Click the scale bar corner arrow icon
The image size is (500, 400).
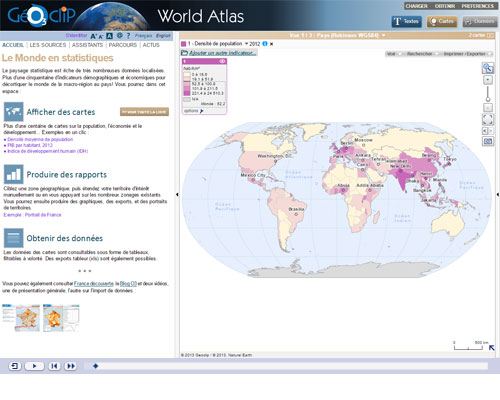coord(491,348)
